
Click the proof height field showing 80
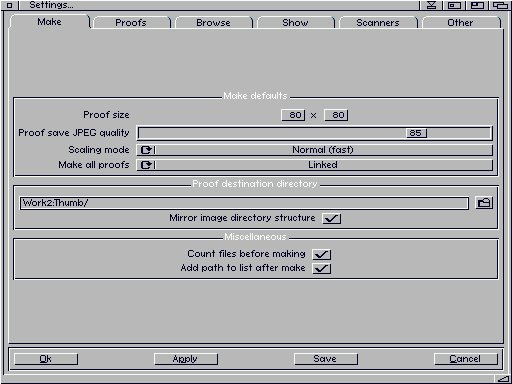click(x=336, y=115)
